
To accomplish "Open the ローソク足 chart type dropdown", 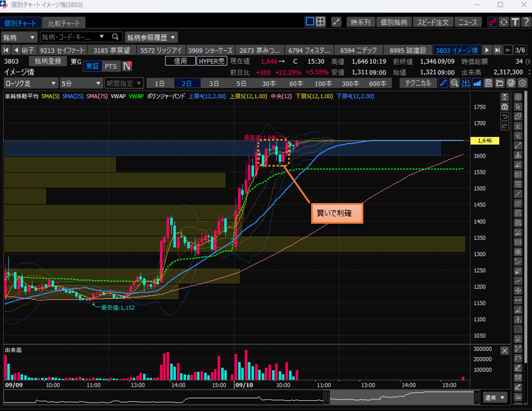I will (30, 83).
